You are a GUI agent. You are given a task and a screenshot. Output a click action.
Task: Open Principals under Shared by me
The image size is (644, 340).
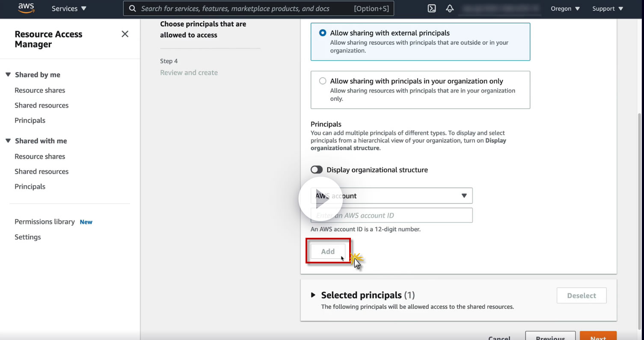point(30,120)
